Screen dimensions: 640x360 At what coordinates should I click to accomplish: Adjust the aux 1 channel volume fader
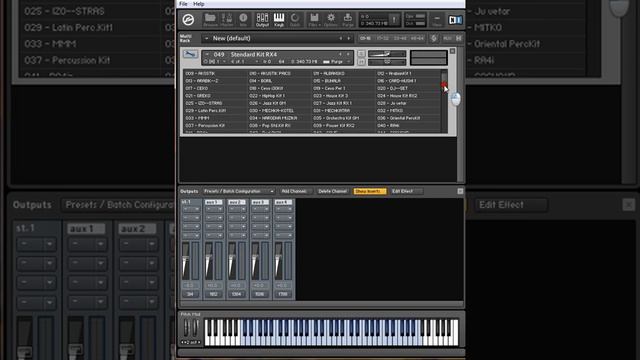[209, 260]
